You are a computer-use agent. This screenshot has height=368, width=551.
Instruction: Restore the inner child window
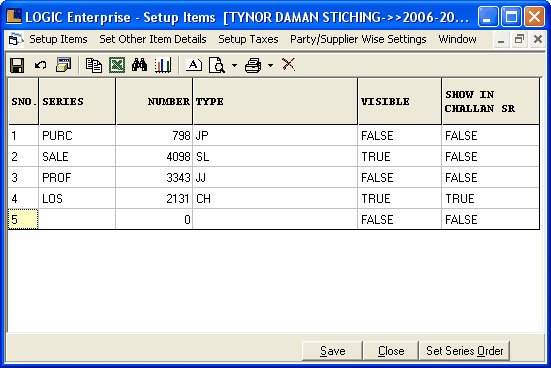pyautogui.click(x=519, y=39)
